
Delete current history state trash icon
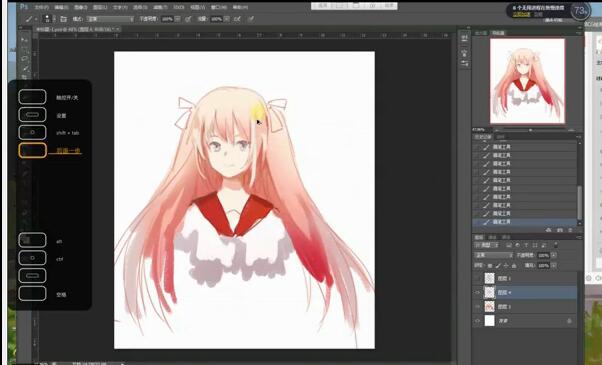[x=570, y=230]
